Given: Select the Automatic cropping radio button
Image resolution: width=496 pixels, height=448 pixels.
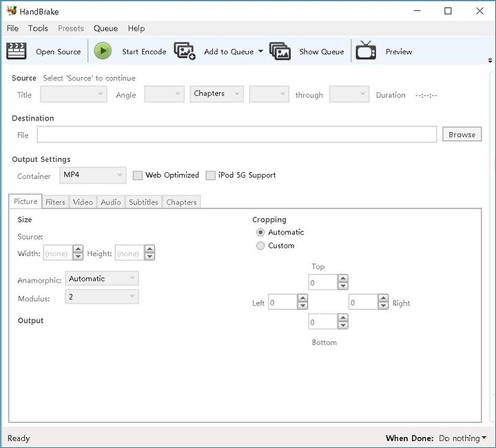Looking at the screenshot, I should coord(260,232).
